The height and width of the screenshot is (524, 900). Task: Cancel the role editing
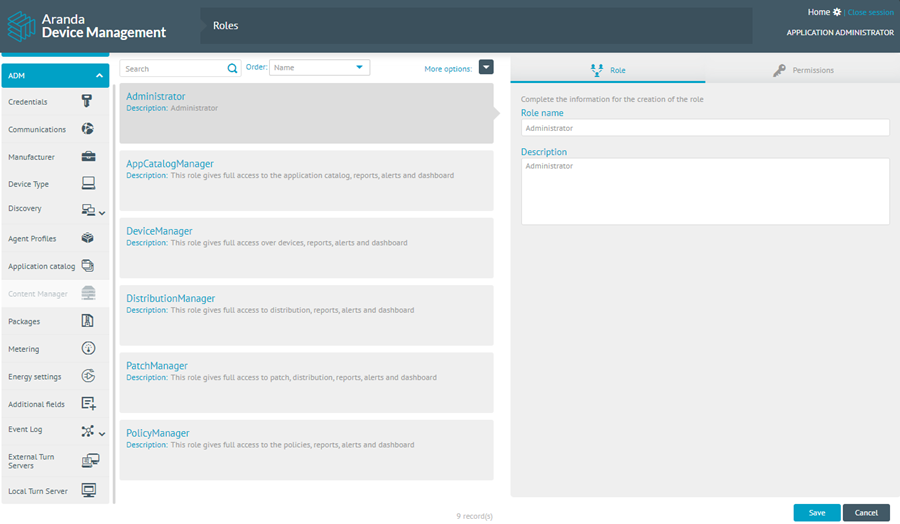(866, 513)
